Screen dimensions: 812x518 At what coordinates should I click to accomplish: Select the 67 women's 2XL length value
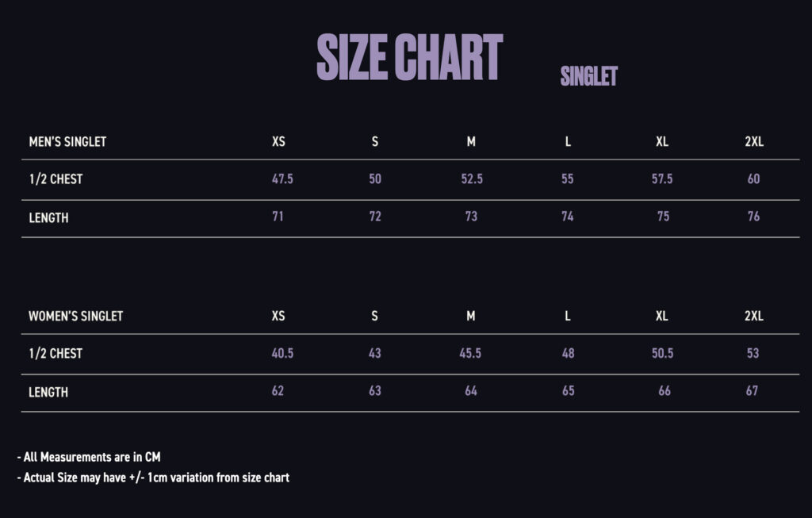752,391
